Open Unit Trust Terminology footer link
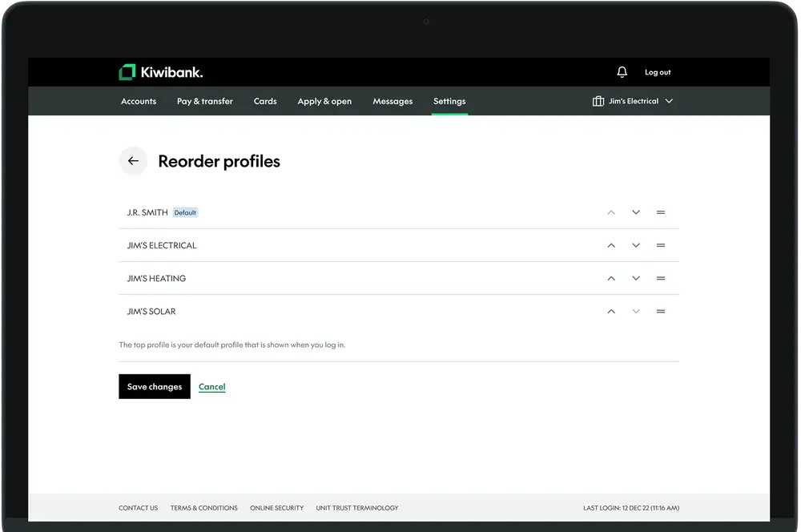Screen dimensions: 801x532 (x=357, y=508)
